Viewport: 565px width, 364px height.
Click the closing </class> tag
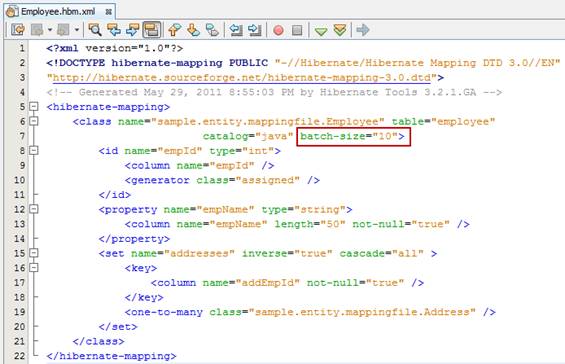tap(98, 341)
